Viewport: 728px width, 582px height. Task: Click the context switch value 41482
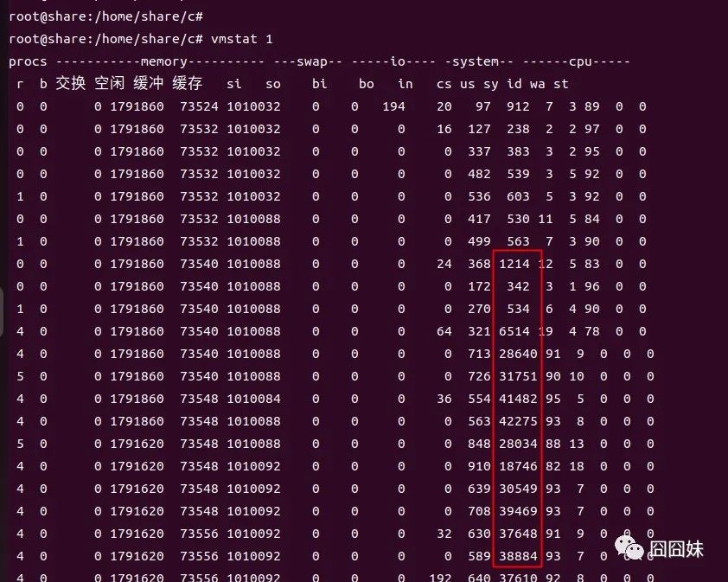coord(518,399)
